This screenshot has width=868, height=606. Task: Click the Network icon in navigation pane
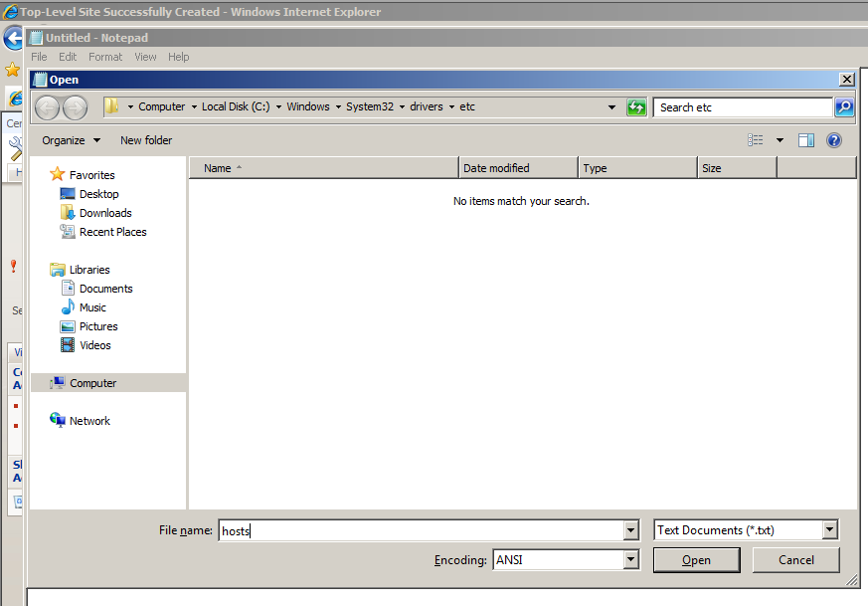(x=57, y=421)
